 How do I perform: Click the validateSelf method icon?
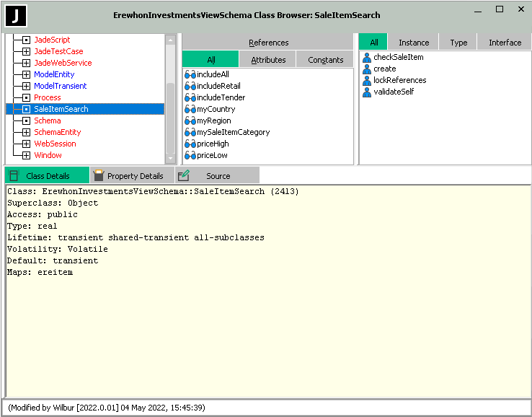367,92
